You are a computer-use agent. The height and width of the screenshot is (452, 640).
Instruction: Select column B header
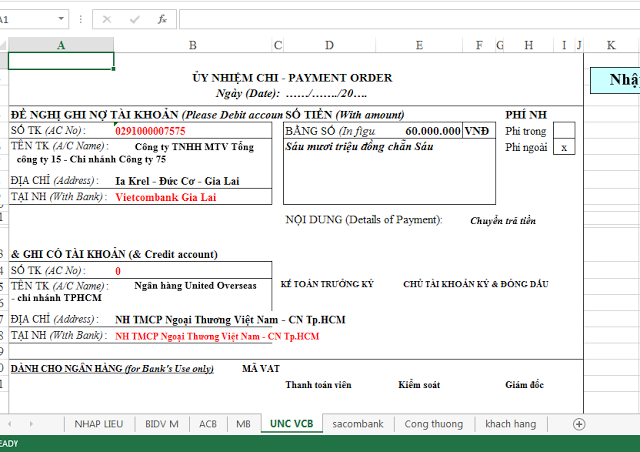[192, 45]
